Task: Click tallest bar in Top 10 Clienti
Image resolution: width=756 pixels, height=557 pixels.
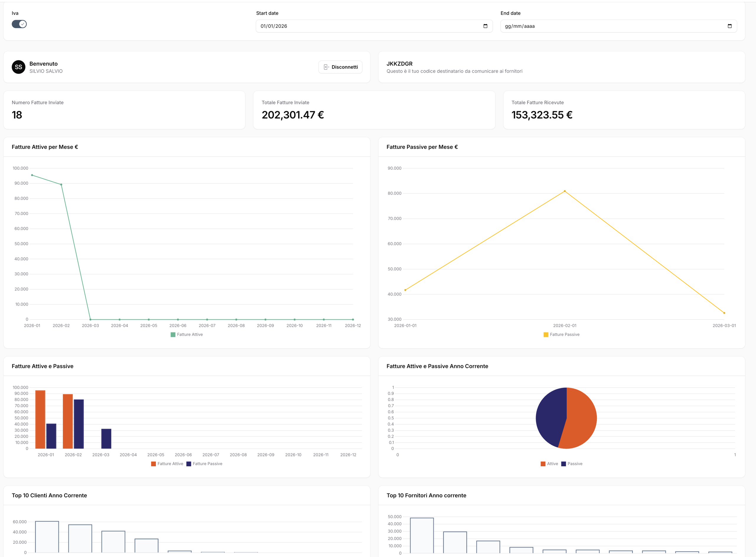Action: (x=47, y=537)
